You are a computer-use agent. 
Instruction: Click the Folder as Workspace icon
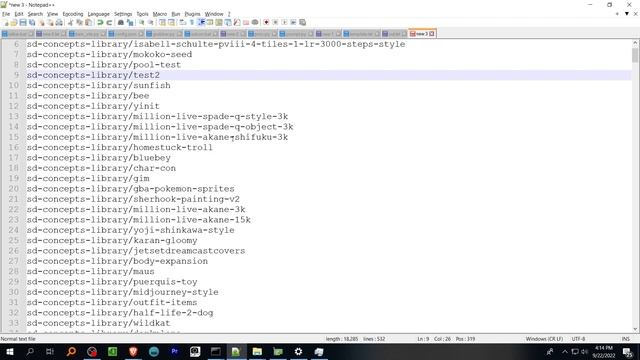(246, 22)
